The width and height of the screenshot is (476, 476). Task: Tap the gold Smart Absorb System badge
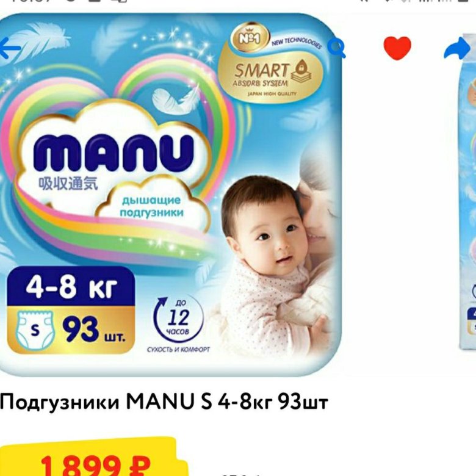(x=270, y=77)
